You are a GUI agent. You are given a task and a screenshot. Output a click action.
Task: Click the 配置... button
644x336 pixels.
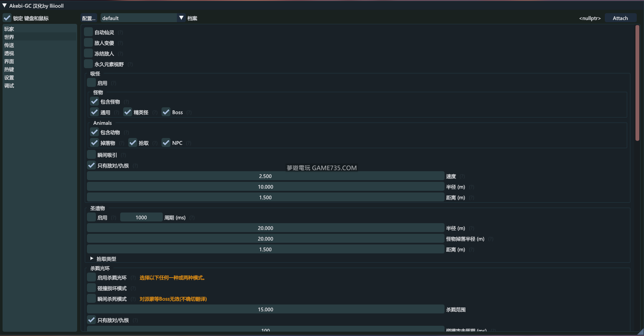(89, 18)
